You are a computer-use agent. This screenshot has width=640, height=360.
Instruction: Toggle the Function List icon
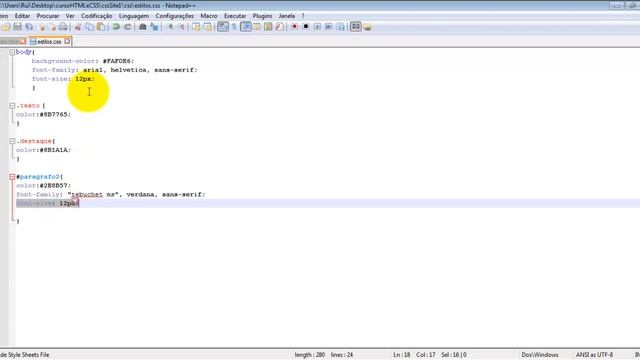[x=279, y=27]
